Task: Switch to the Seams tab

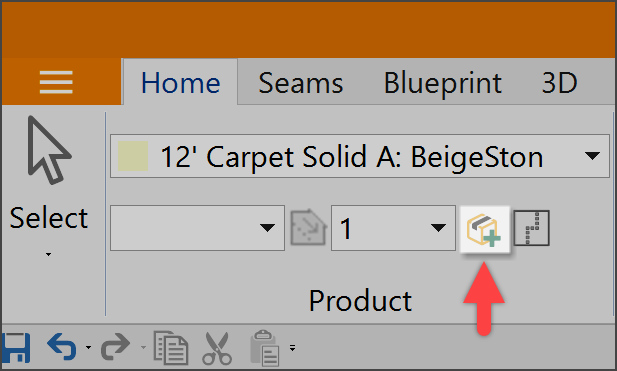Action: (301, 83)
